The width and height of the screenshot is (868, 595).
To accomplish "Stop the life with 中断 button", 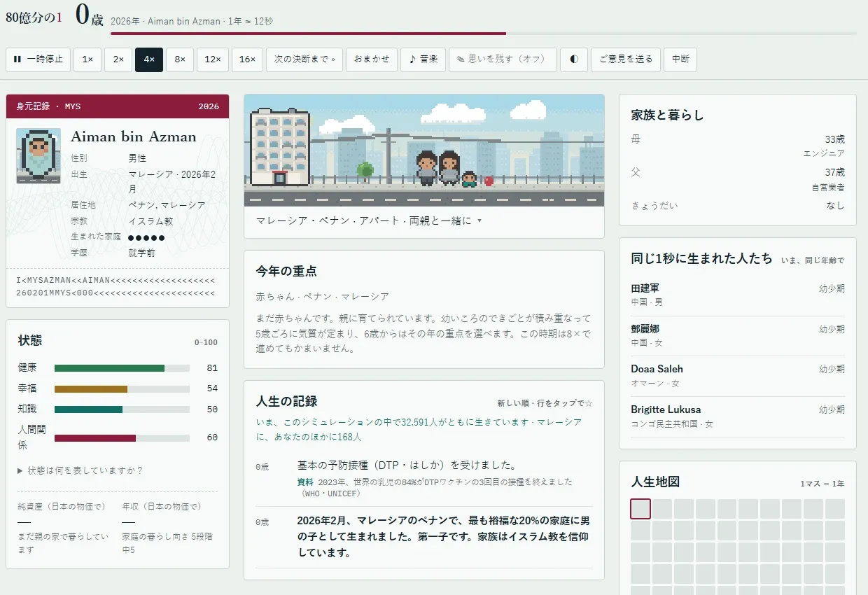I will click(680, 59).
